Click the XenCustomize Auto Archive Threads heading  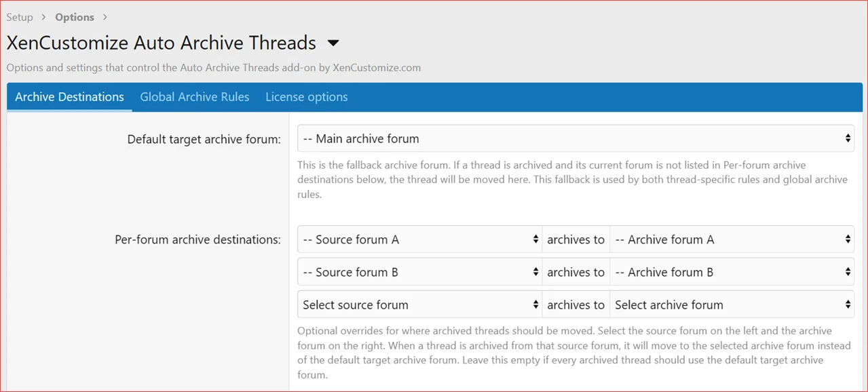click(162, 43)
